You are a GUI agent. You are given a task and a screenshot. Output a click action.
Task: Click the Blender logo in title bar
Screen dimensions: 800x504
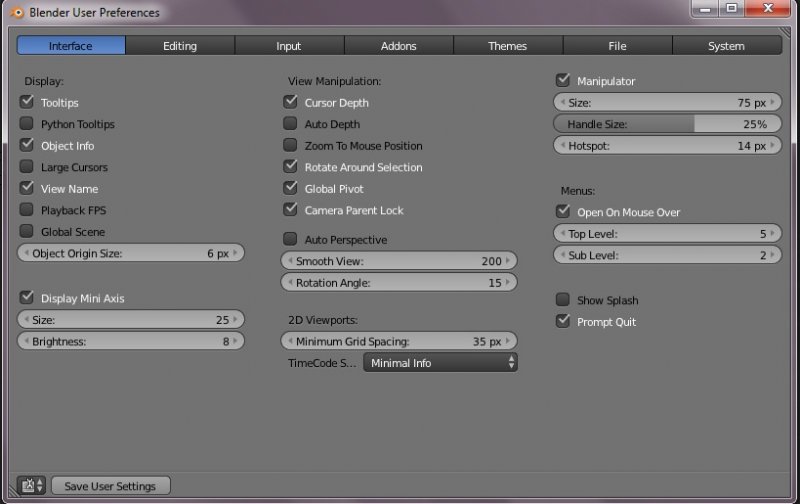(x=17, y=12)
